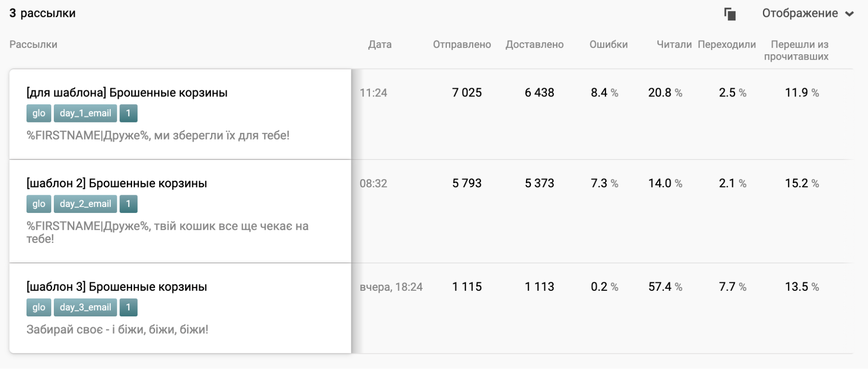Click the Читали column header
868x369 pixels.
[673, 44]
